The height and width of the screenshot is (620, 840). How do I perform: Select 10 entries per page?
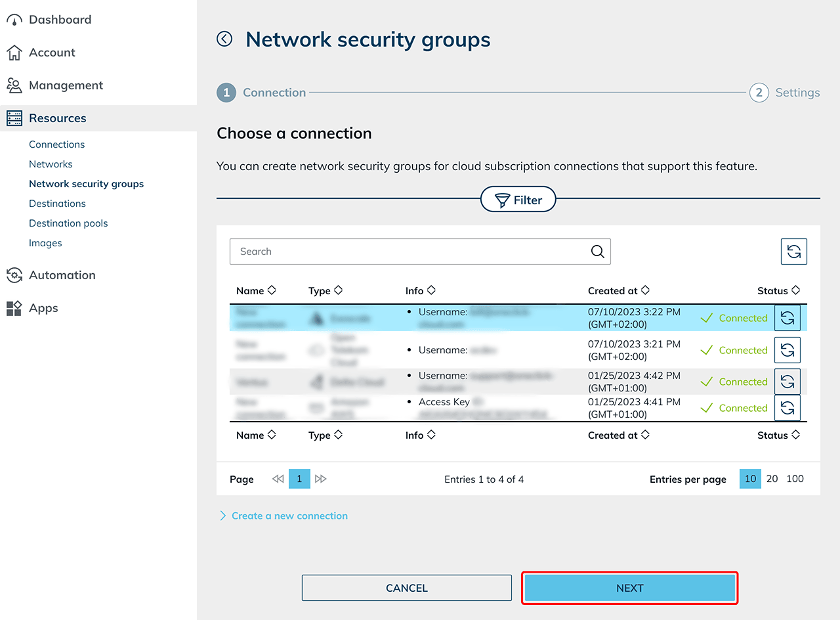750,479
